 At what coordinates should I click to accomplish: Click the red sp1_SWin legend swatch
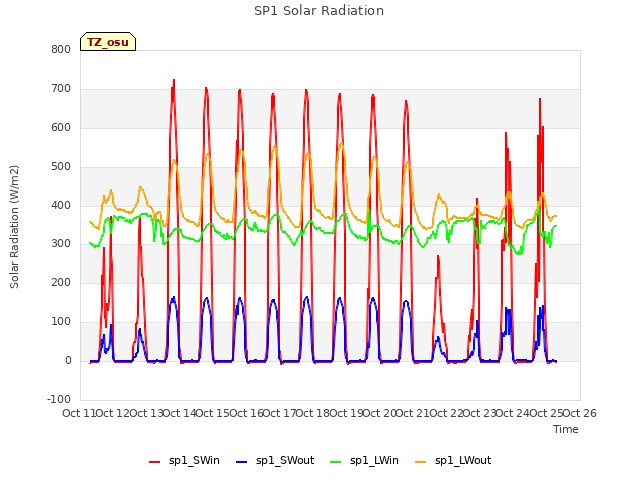click(x=155, y=462)
